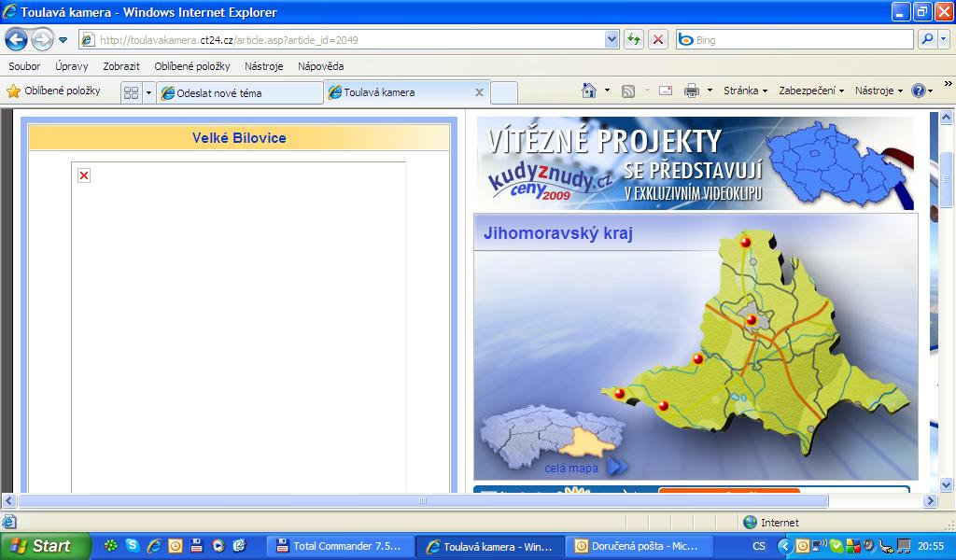Screen dimensions: 956x560
Task: Open Total Commander taskbar button
Action: [x=341, y=546]
